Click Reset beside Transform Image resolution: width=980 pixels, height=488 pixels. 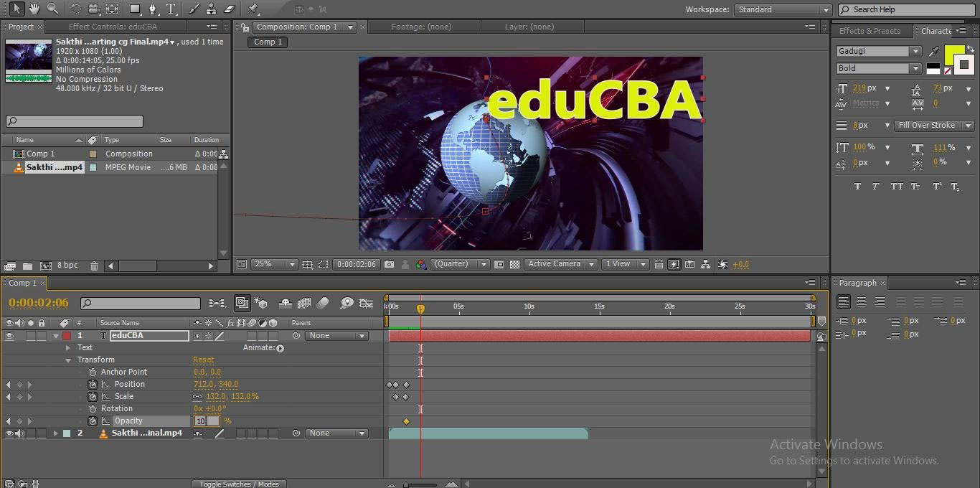tap(203, 360)
